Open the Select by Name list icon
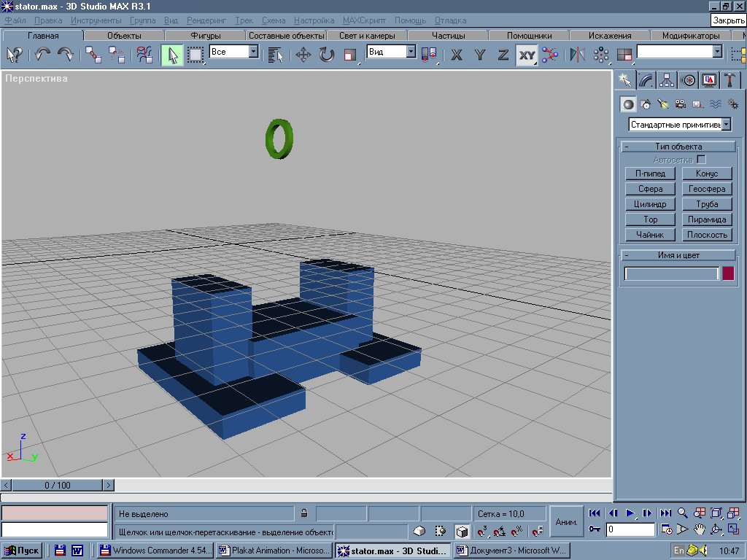The width and height of the screenshot is (747, 560). (x=275, y=54)
